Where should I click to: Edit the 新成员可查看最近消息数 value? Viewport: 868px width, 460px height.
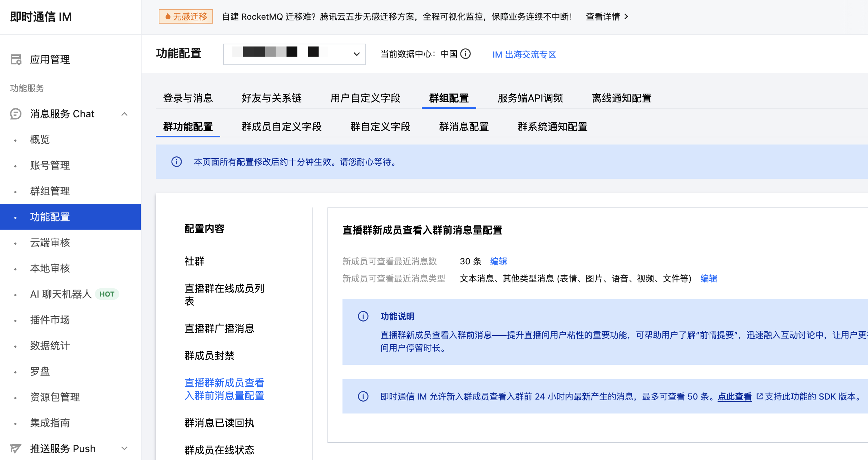[x=498, y=261]
